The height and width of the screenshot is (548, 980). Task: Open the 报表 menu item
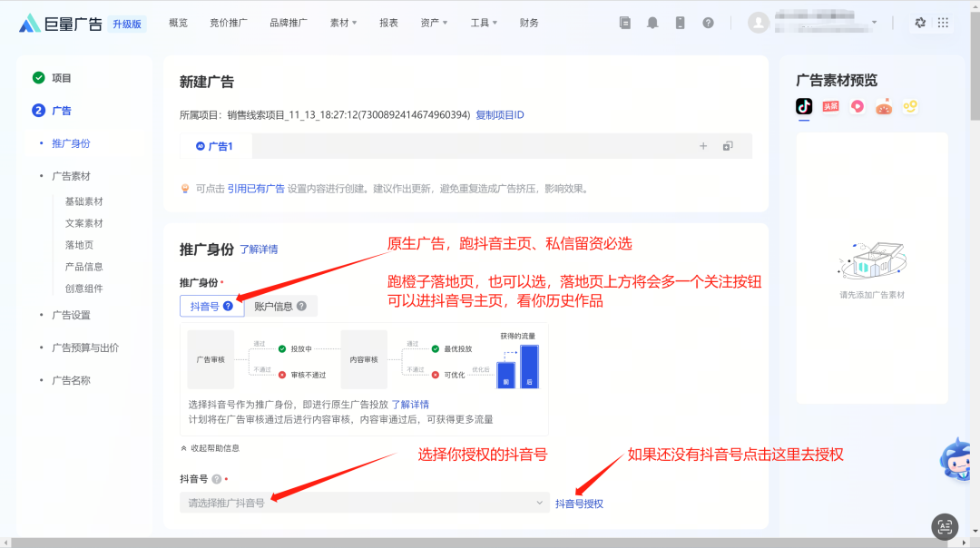(x=388, y=23)
